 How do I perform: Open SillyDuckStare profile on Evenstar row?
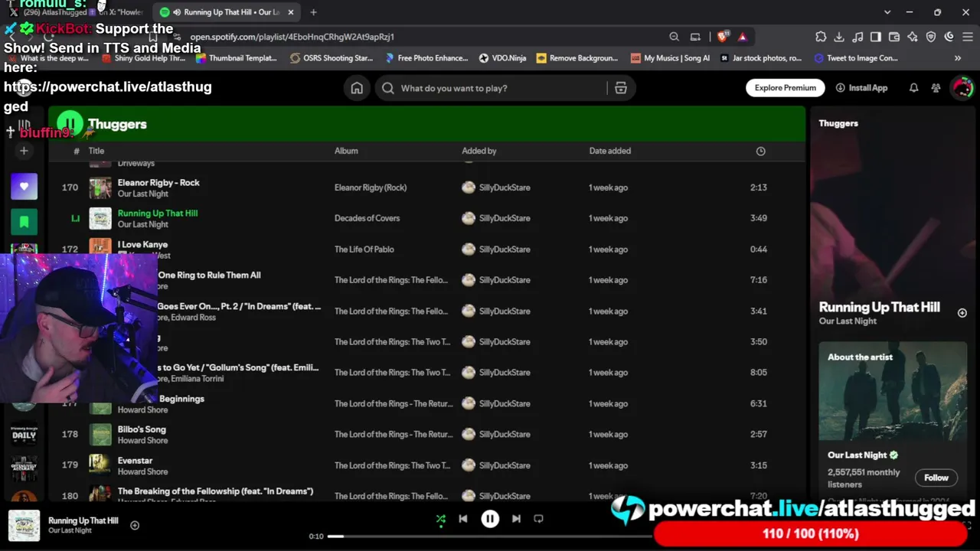505,465
